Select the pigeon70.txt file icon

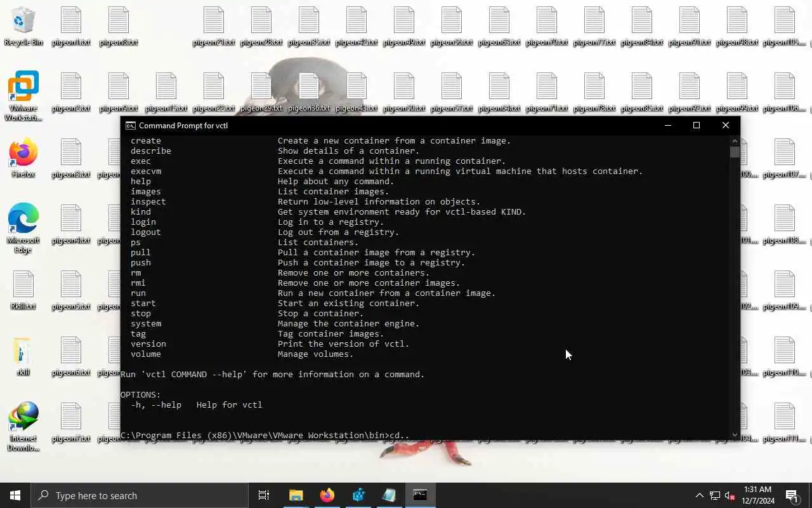pos(547,27)
